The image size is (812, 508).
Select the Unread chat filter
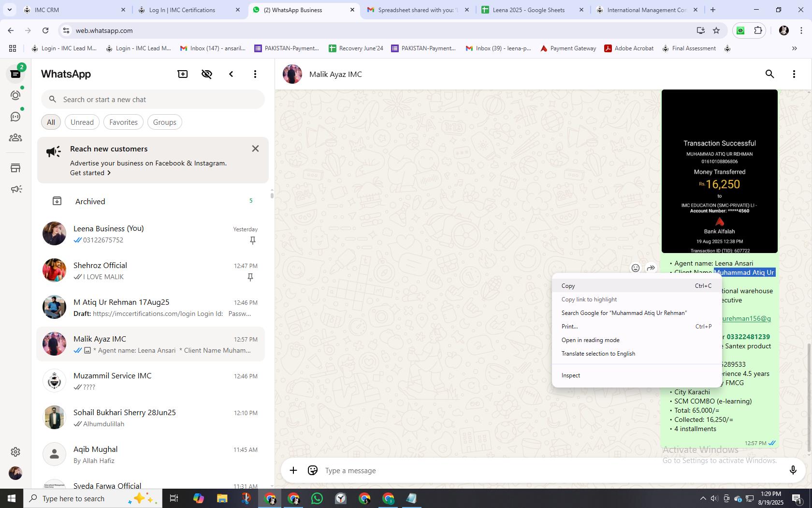[x=82, y=122]
